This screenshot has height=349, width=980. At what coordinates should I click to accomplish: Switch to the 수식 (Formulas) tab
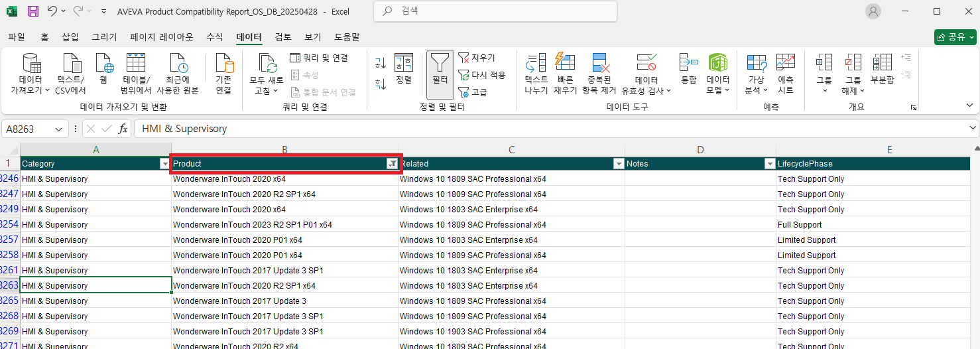coord(215,37)
